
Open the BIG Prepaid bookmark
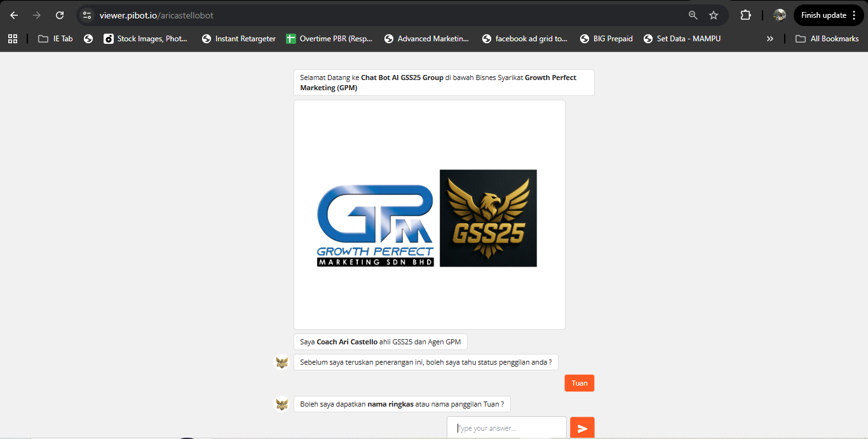(x=606, y=38)
